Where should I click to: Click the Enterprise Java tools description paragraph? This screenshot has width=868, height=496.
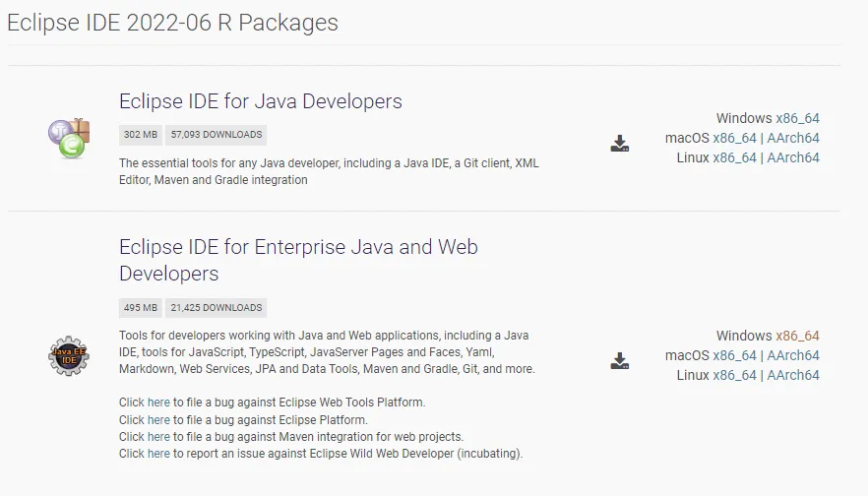click(327, 352)
